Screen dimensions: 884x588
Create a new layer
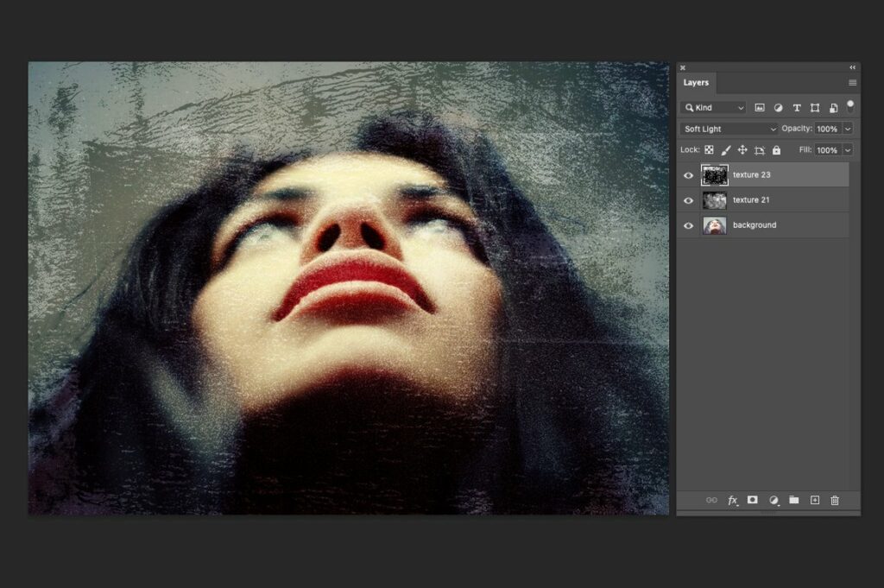pyautogui.click(x=814, y=500)
